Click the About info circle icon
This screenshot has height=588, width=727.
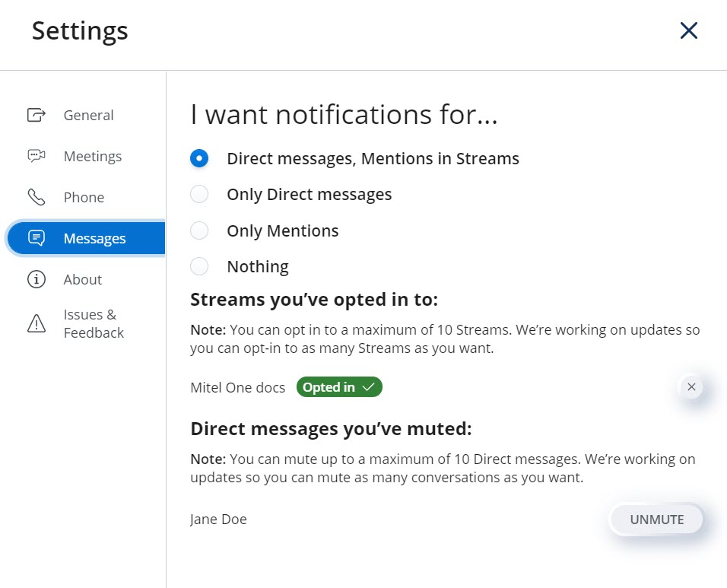click(37, 279)
